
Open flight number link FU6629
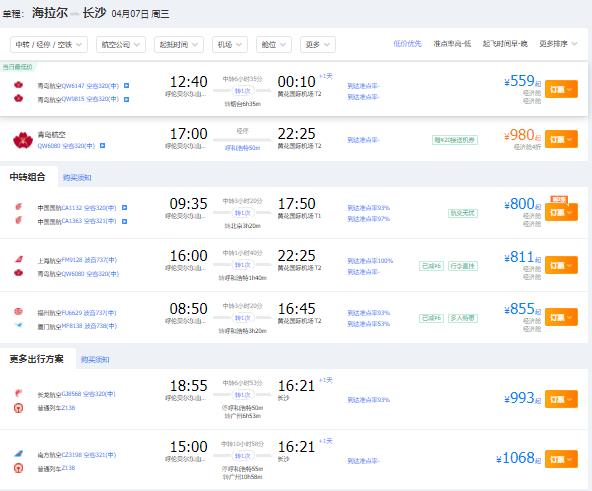pyautogui.click(x=72, y=313)
